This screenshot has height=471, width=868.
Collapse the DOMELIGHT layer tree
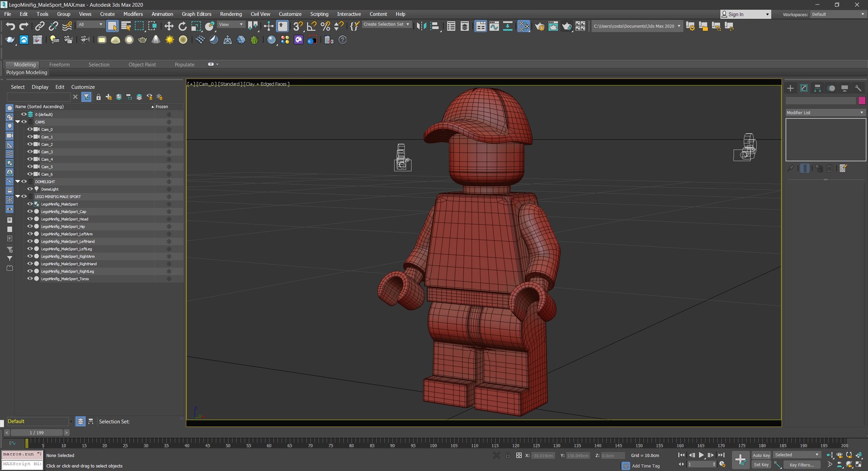tap(18, 181)
